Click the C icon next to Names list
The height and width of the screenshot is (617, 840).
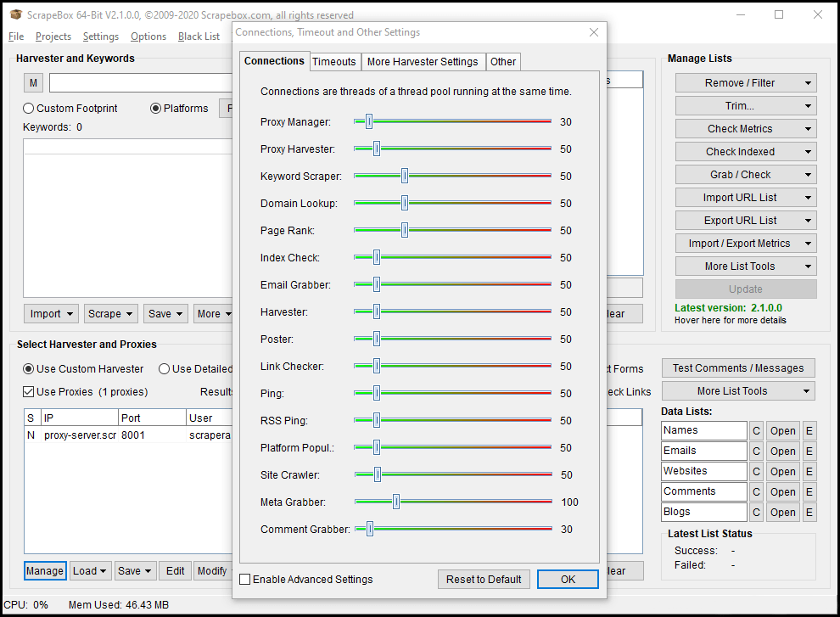[x=756, y=430]
